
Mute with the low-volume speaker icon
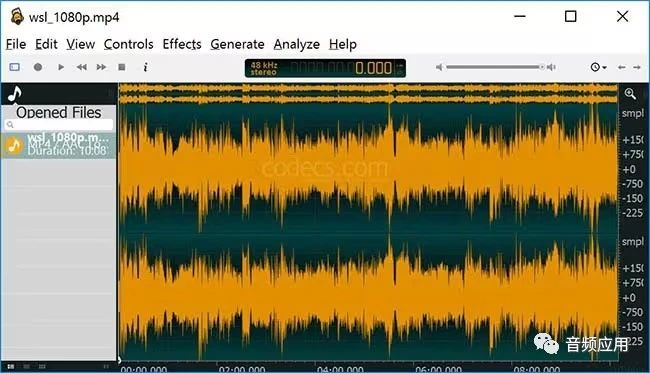(x=439, y=67)
